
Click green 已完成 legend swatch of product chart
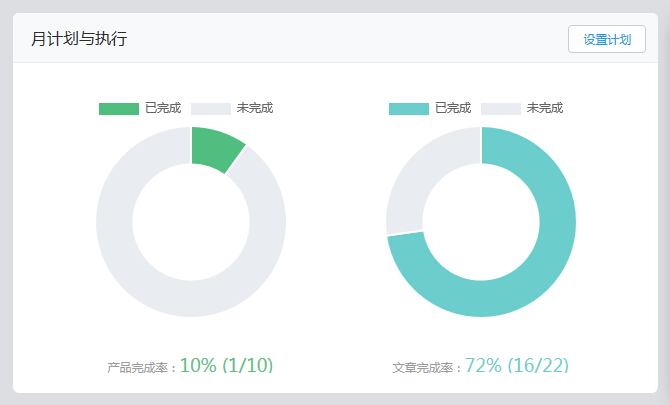(118, 109)
